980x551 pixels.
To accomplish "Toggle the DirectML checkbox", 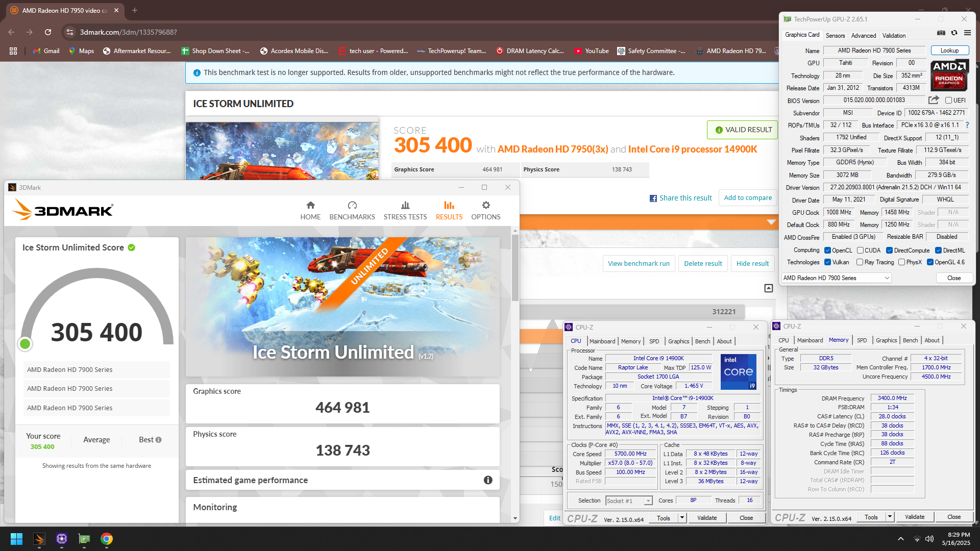I will [x=938, y=251].
